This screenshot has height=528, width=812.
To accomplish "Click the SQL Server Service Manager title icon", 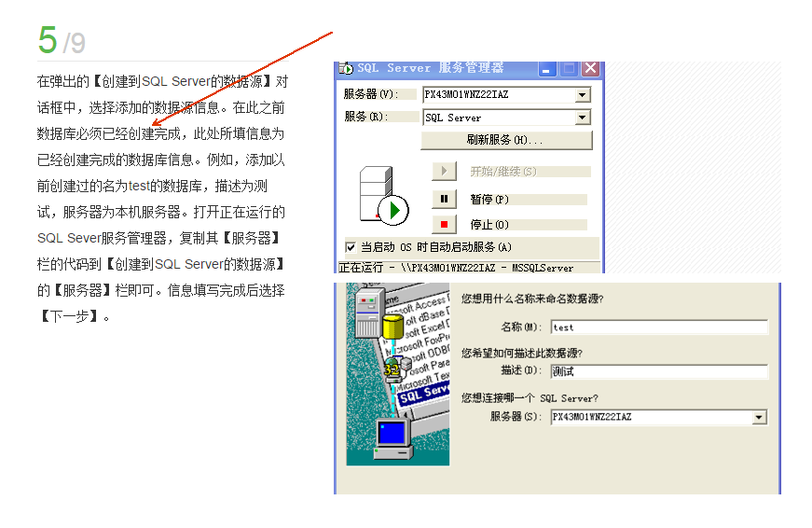I will tap(346, 68).
